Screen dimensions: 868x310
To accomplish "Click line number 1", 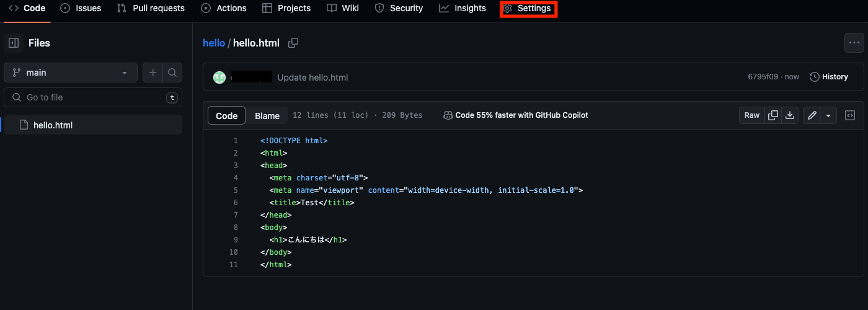I will point(236,141).
